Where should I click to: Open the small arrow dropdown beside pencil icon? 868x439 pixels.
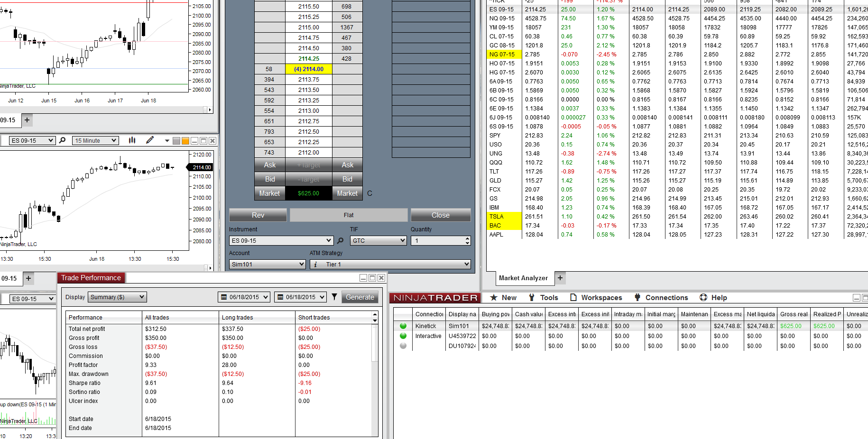pyautogui.click(x=167, y=141)
